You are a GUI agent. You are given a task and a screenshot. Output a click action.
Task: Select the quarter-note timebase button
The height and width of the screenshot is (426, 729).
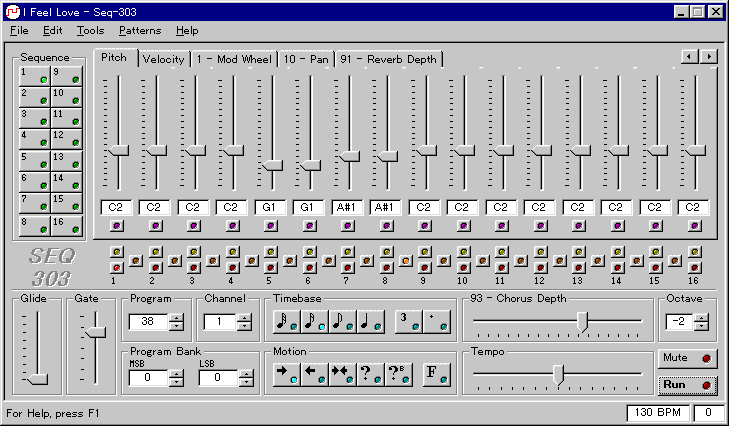(371, 322)
